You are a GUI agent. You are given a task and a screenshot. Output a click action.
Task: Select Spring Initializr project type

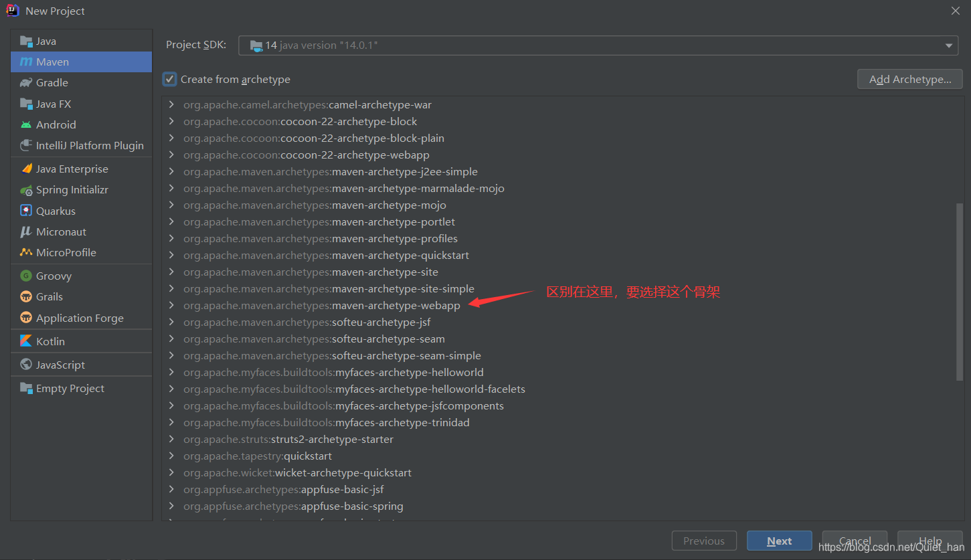pos(81,189)
